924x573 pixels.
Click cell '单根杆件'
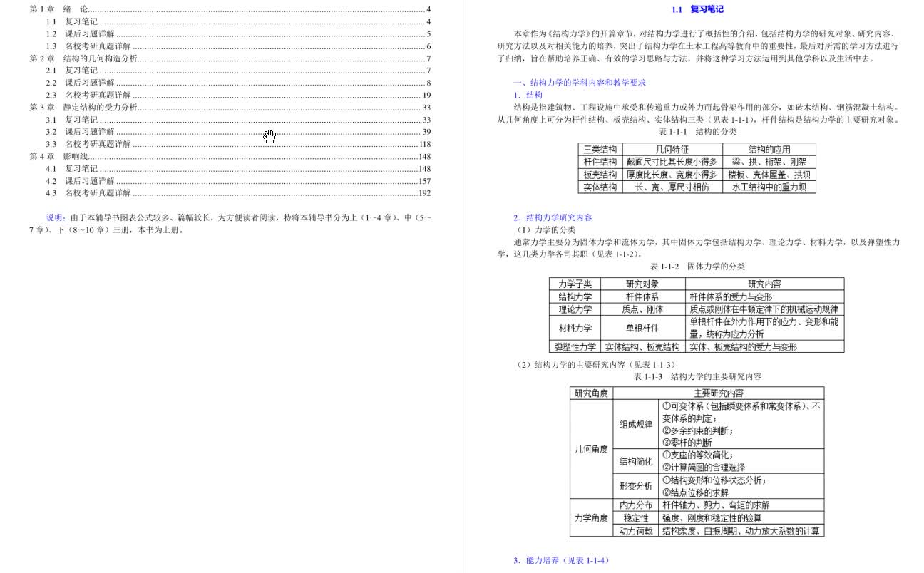642,328
